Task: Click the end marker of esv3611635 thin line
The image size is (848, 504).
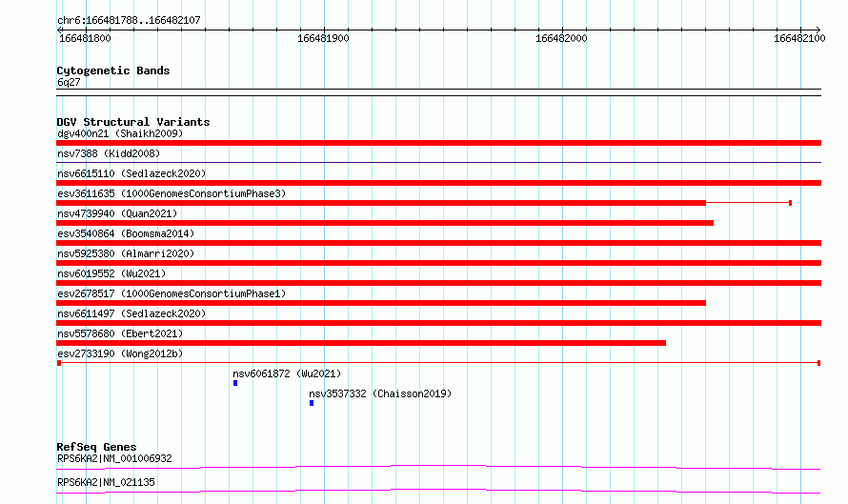Action: tap(790, 203)
